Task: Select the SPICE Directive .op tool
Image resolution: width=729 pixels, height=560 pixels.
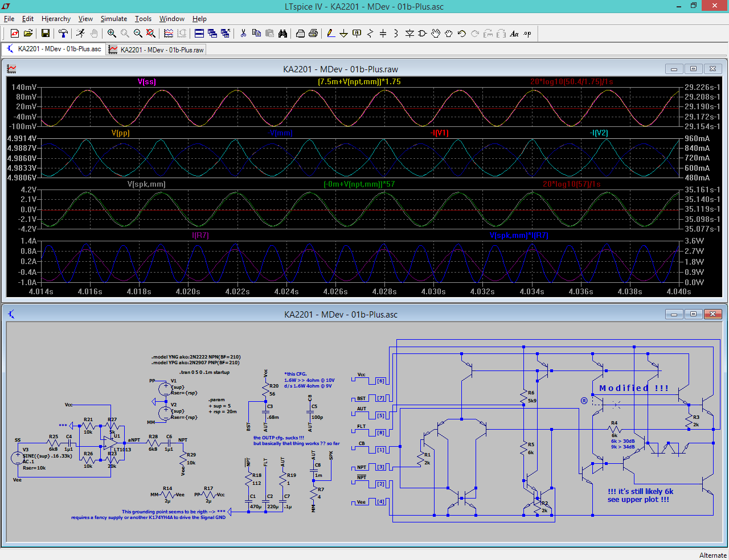Action: [x=527, y=34]
